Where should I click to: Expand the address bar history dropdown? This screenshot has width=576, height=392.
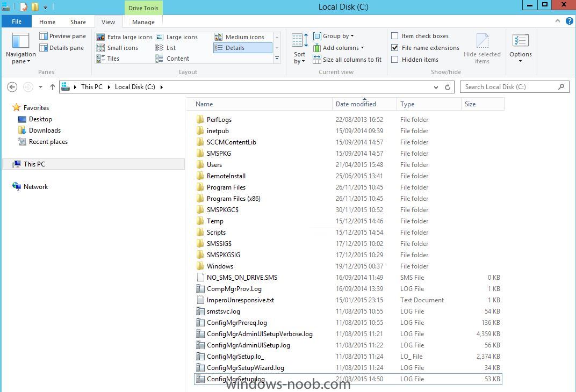pos(436,88)
